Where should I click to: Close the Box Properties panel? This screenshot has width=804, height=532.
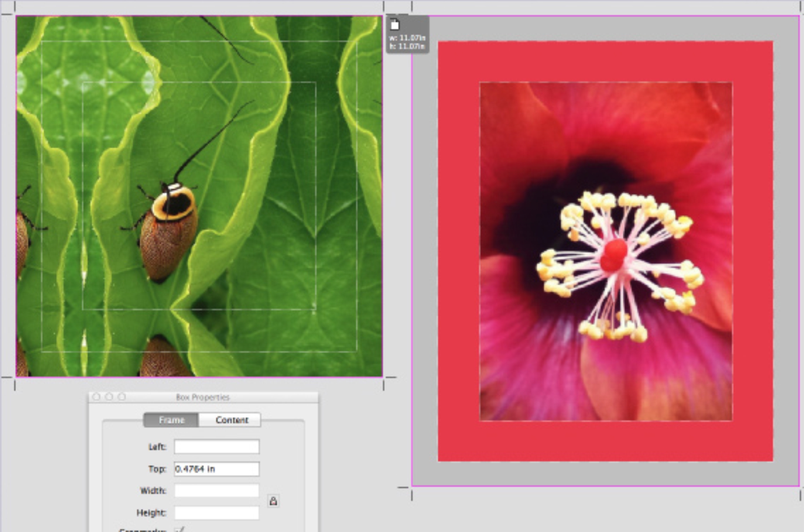pyautogui.click(x=97, y=397)
